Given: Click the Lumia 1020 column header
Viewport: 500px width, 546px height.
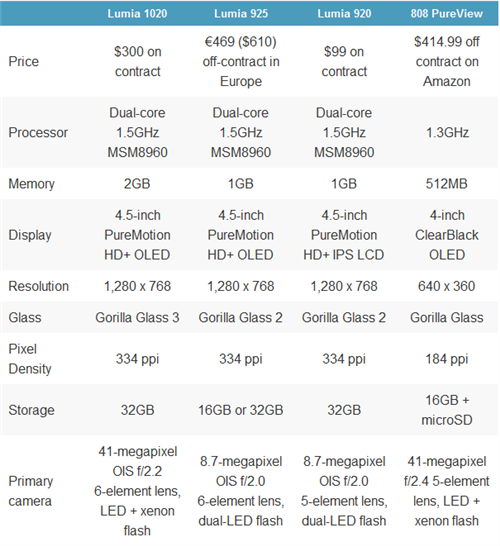Looking at the screenshot, I should pos(137,14).
